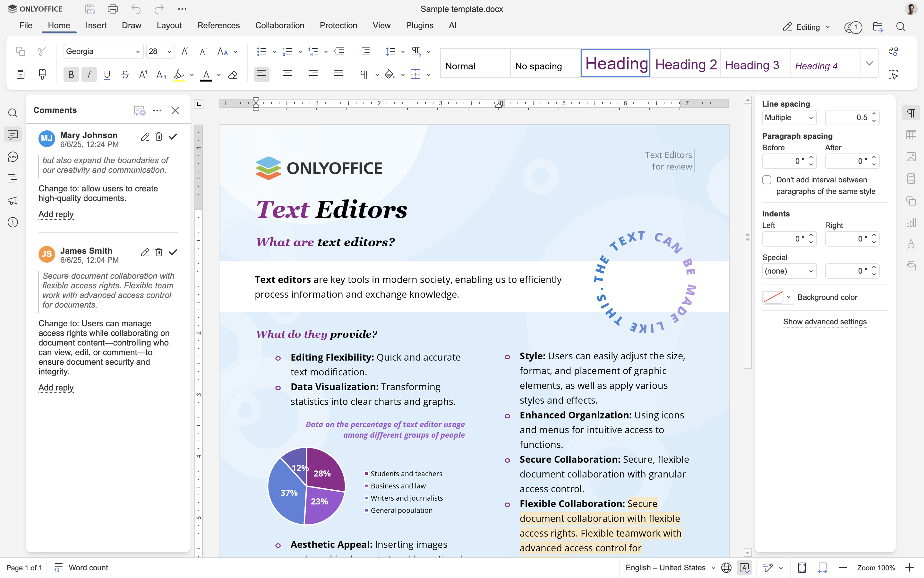Click the Print icon
This screenshot has height=578, width=924.
pyautogui.click(x=113, y=9)
